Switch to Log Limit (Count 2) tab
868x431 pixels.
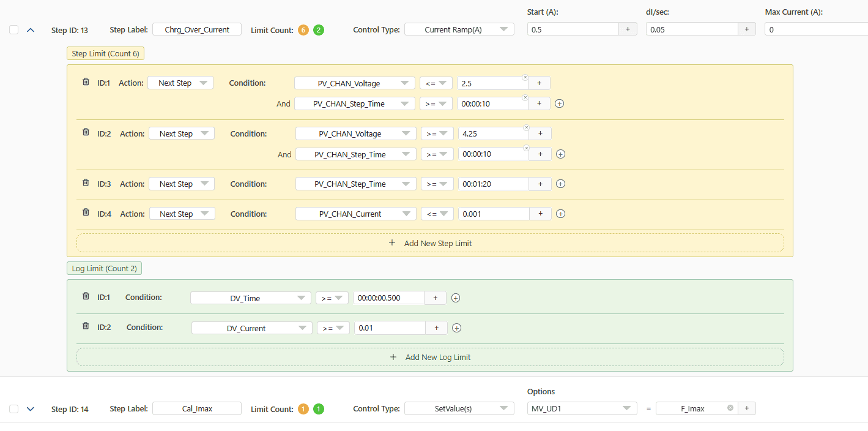coord(104,268)
